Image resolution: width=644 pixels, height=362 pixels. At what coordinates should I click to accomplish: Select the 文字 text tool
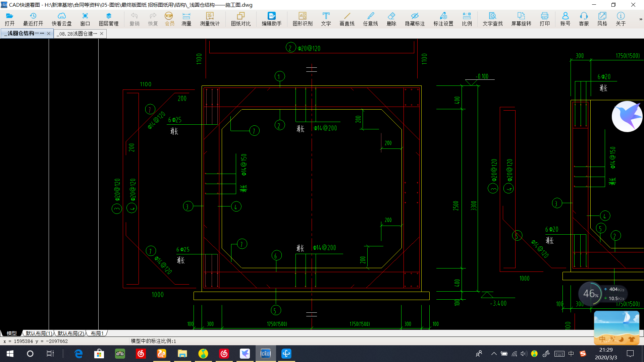coord(326,19)
